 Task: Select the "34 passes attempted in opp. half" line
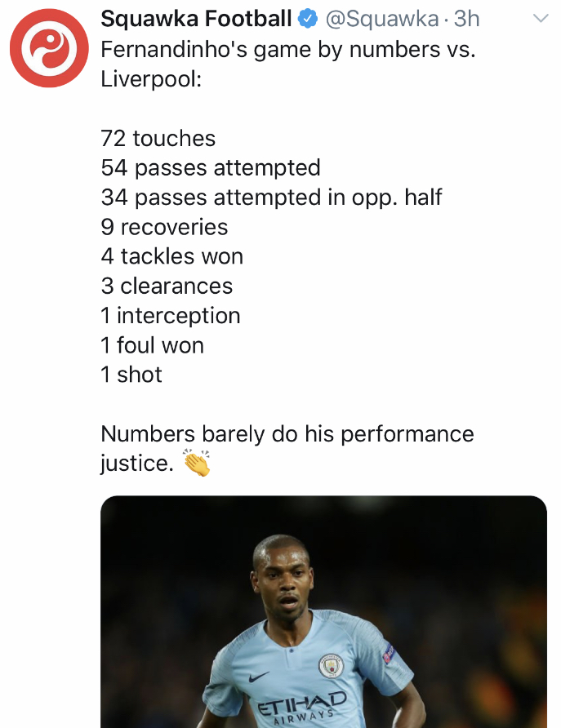pos(272,198)
